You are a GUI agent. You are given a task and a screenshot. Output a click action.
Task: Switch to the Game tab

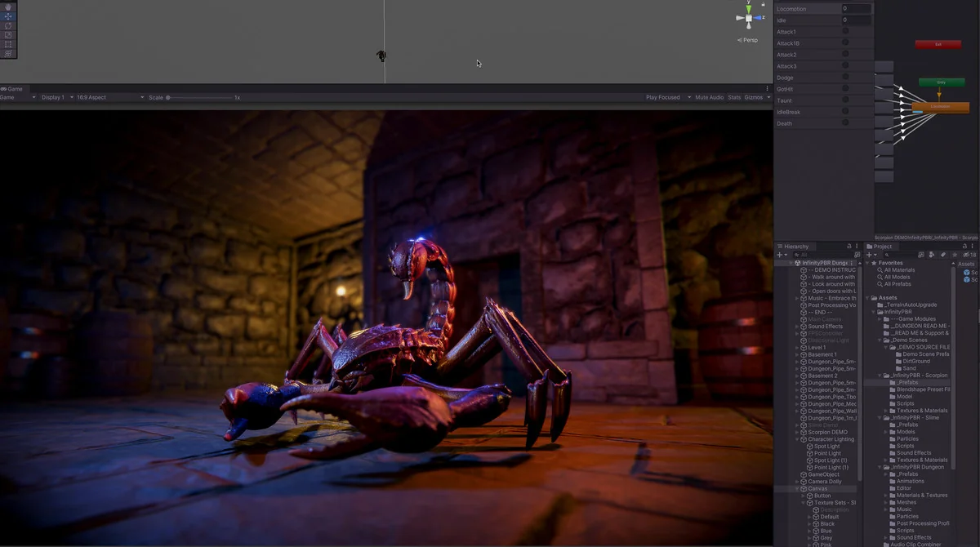click(x=13, y=88)
